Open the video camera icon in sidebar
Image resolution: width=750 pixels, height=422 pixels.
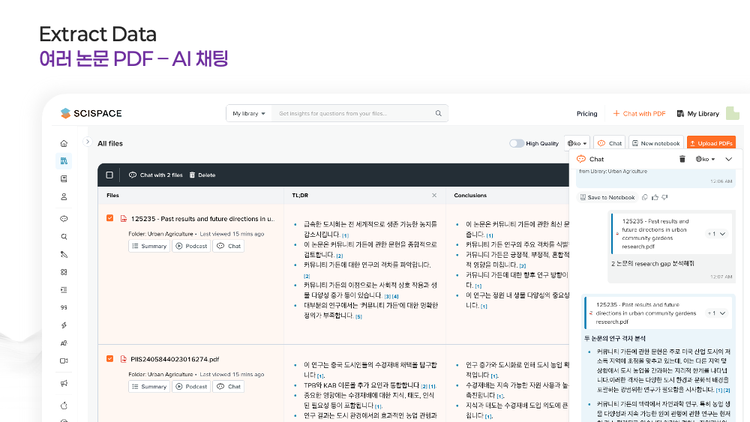tap(64, 361)
